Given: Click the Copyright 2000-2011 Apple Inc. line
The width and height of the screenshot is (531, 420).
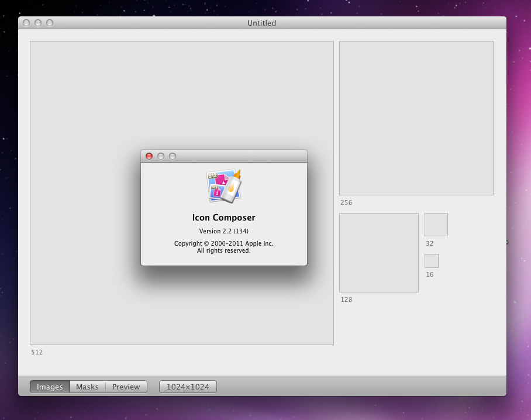Looking at the screenshot, I should [x=224, y=243].
